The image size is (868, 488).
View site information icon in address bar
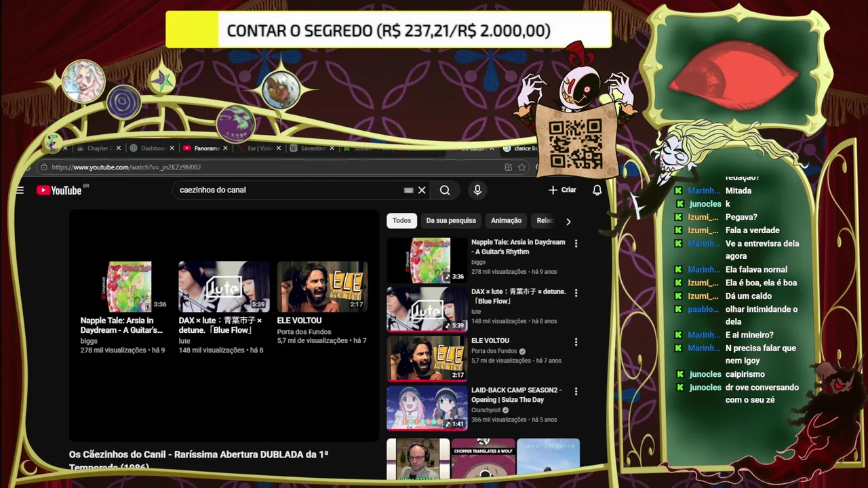pos(44,167)
